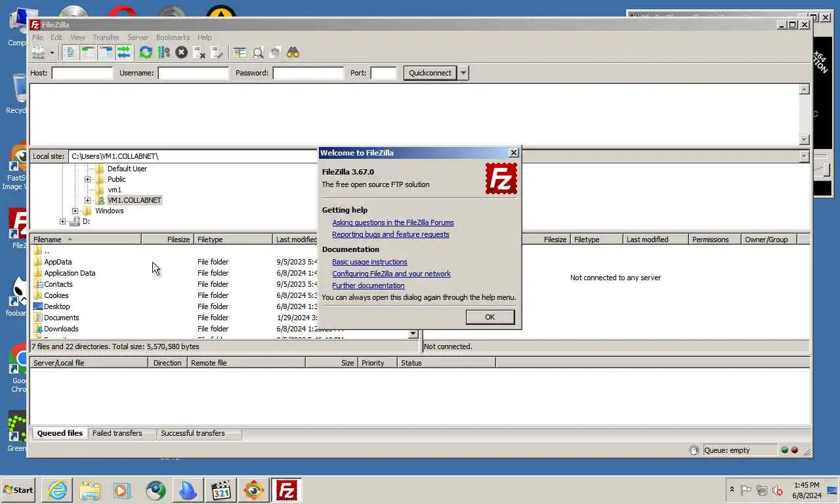Open 'Further documentation' link
This screenshot has height=504, width=840.
[x=368, y=285]
